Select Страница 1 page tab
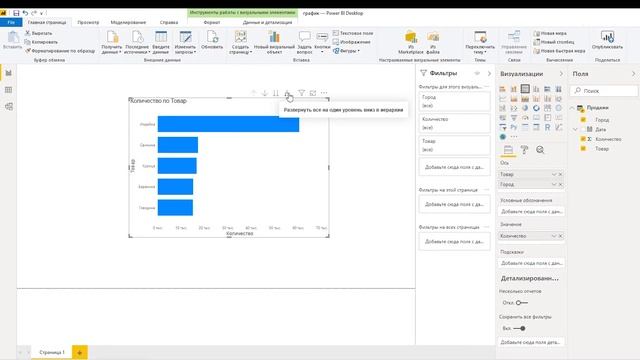This screenshot has width=640, height=360. (x=52, y=352)
